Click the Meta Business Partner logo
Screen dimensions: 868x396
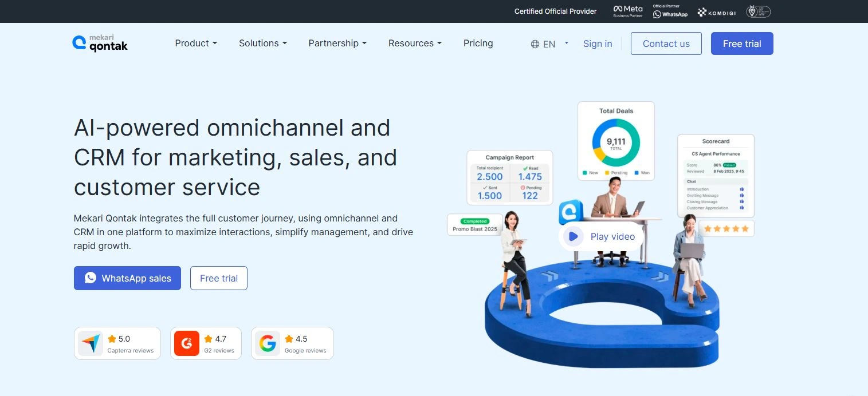coord(628,11)
